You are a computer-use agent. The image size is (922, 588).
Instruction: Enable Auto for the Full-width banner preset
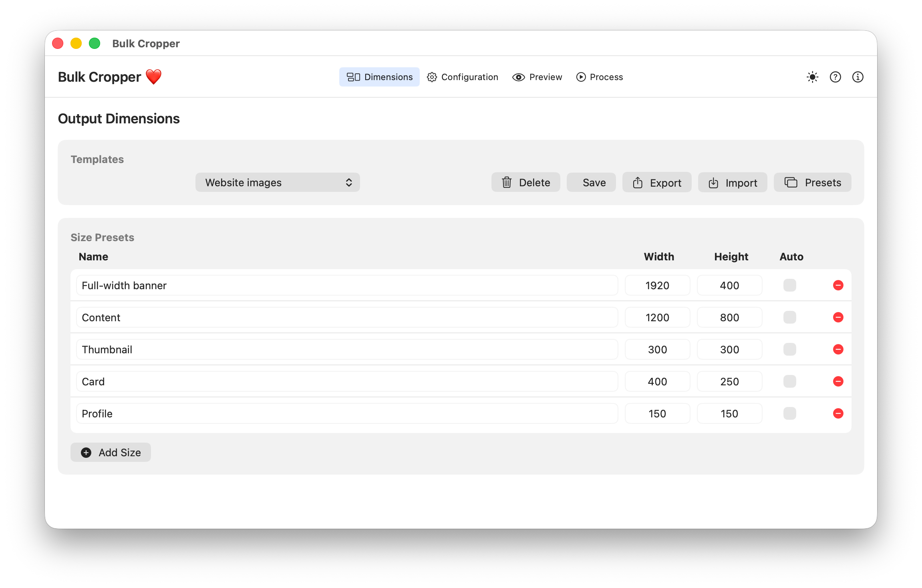pos(789,285)
